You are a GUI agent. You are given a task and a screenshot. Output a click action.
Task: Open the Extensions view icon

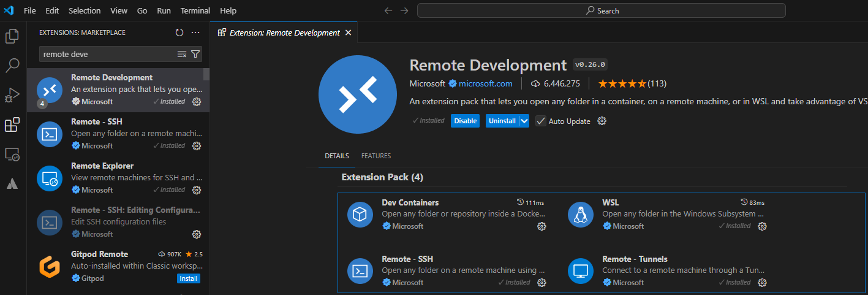click(x=12, y=125)
